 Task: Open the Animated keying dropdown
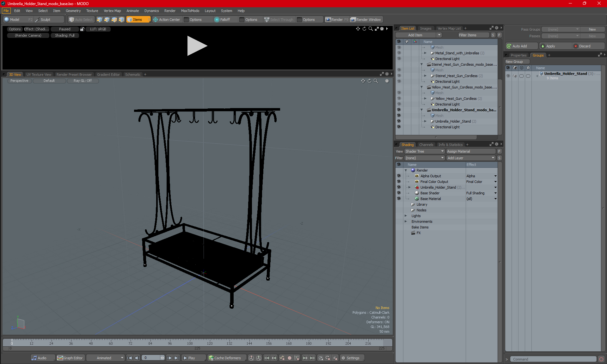105,358
